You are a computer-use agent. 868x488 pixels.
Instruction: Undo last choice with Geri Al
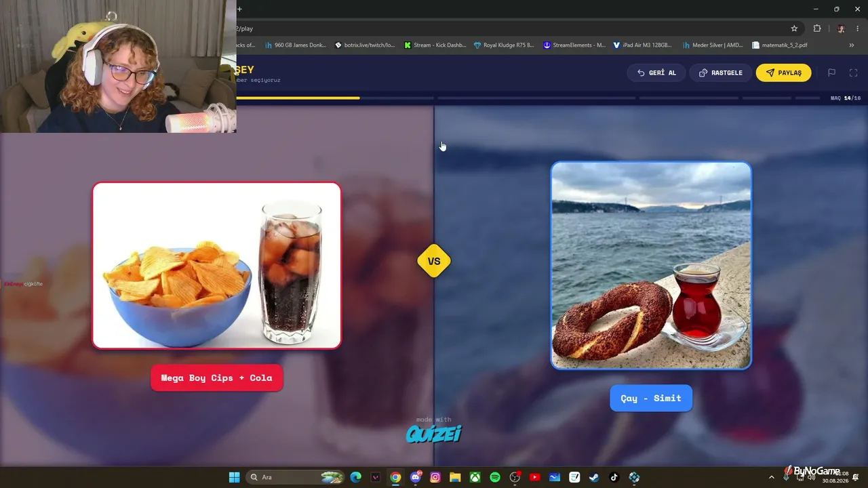point(656,73)
